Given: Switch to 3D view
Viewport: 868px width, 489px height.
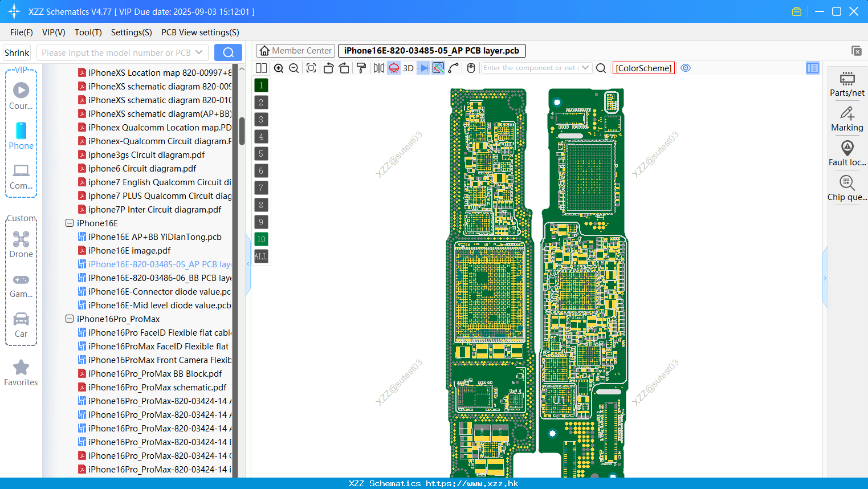Looking at the screenshot, I should pyautogui.click(x=408, y=68).
